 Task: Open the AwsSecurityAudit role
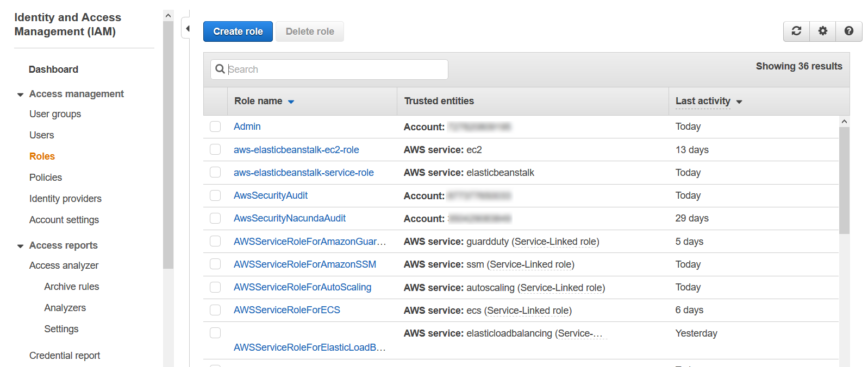click(x=271, y=195)
